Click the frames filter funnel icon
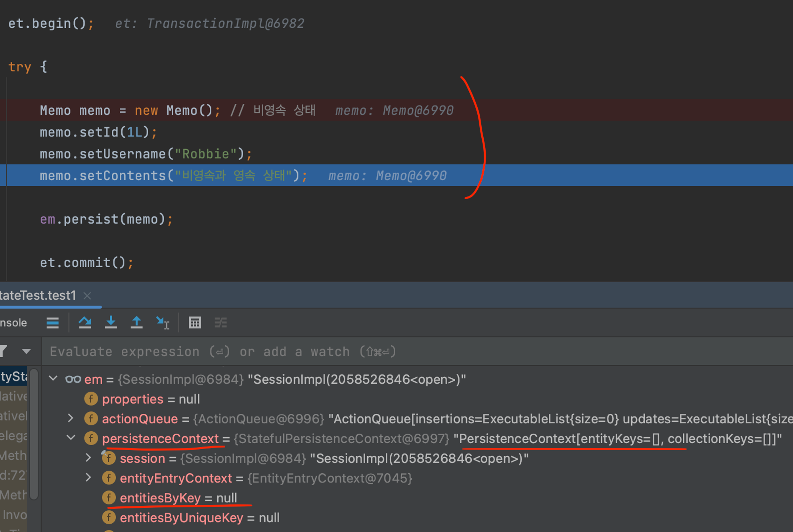The width and height of the screenshot is (793, 532). point(4,351)
